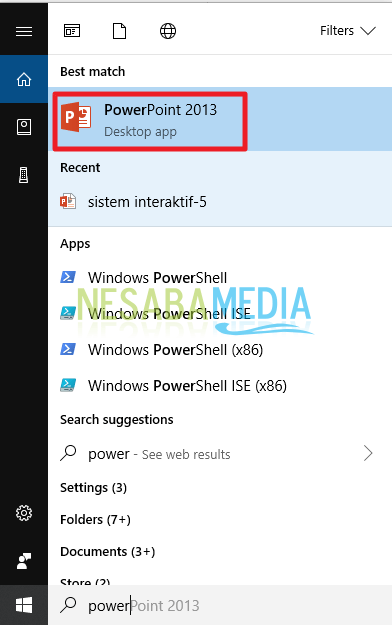The width and height of the screenshot is (392, 625).
Task: Open Windows PowerShell (x86)
Action: coord(220,350)
